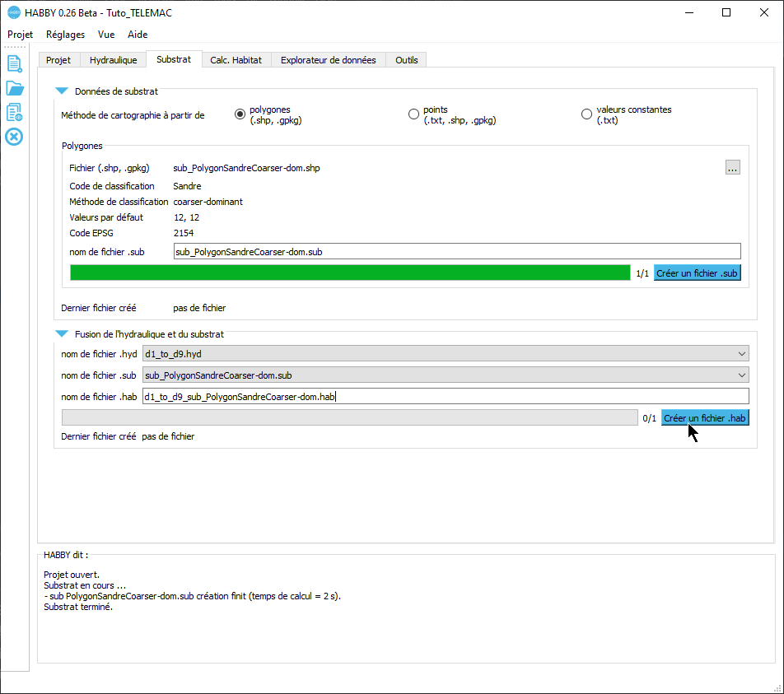This screenshot has height=694, width=784.
Task: Open the .hyd file name dropdown
Action: [446, 354]
